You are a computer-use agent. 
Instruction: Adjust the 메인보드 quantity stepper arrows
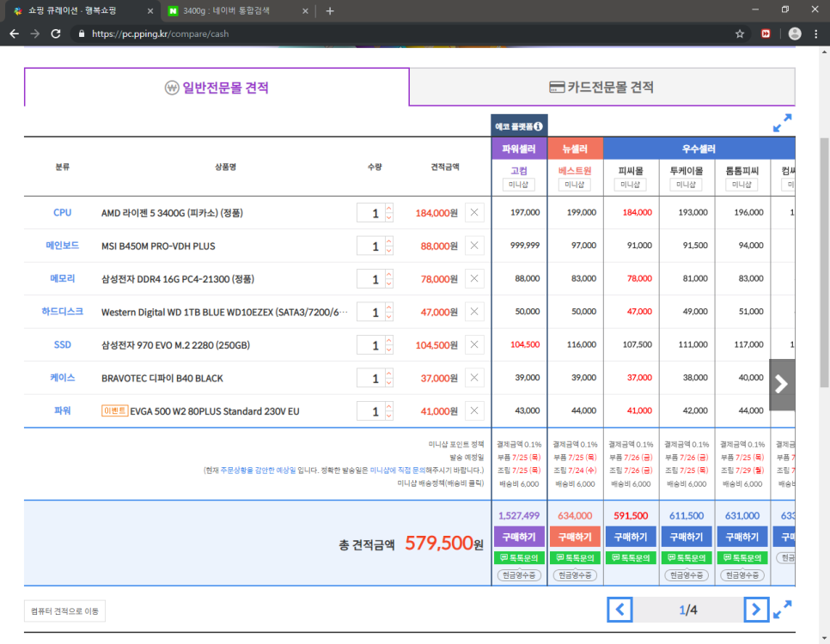click(x=389, y=246)
